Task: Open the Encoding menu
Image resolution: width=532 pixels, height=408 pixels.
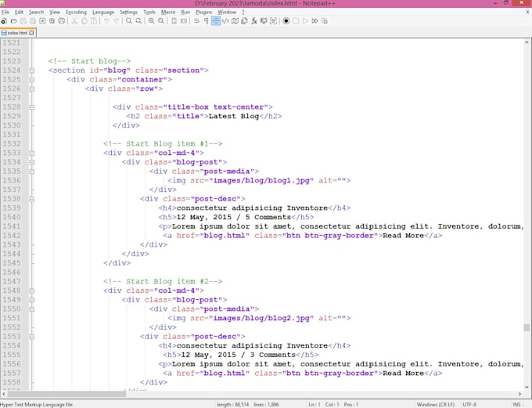Action: point(76,12)
